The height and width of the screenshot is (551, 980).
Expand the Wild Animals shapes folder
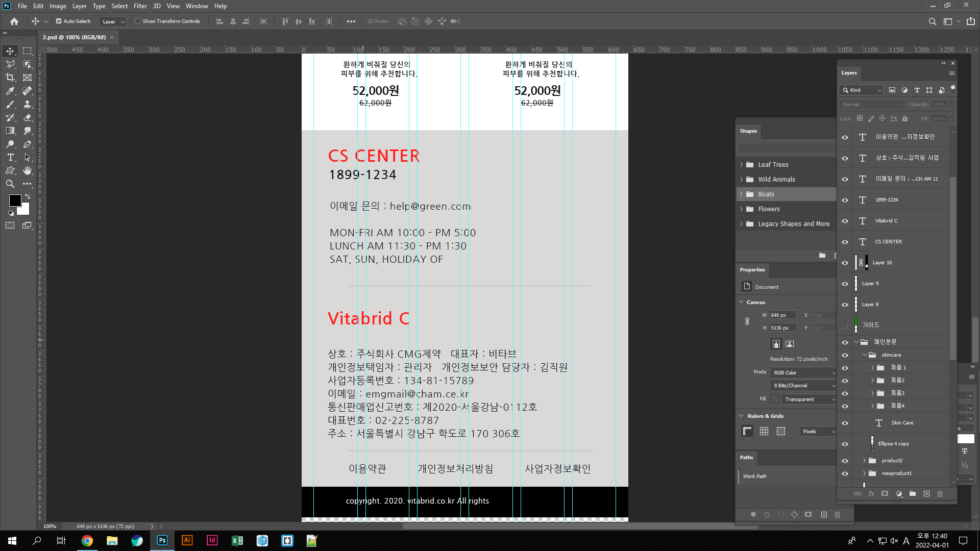point(741,180)
